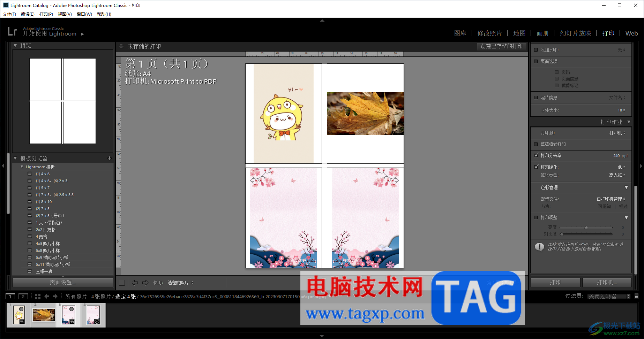This screenshot has width=644, height=339.
Task: Click the stack badge on thumbnail 3
Action: 72,322
